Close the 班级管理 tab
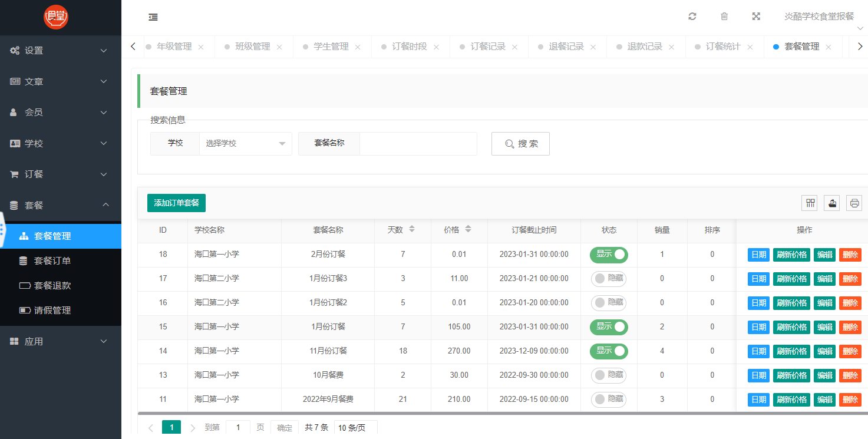This screenshot has height=439, width=868. tap(279, 47)
